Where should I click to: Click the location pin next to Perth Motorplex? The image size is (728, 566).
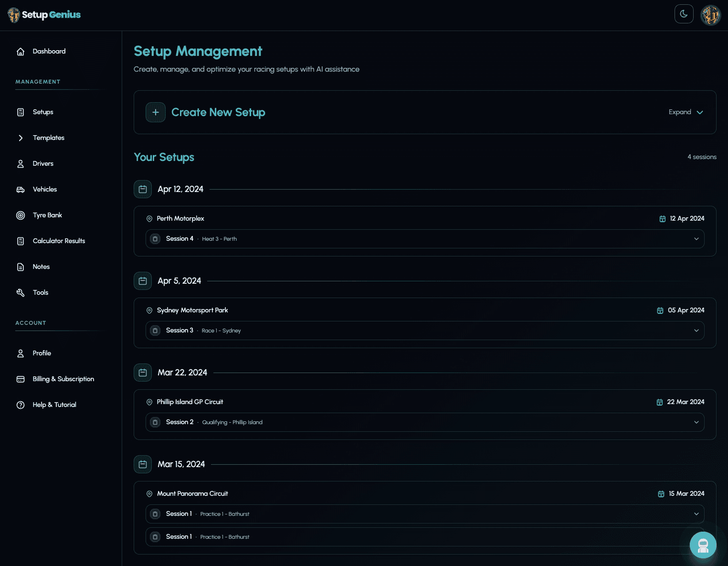pos(149,219)
